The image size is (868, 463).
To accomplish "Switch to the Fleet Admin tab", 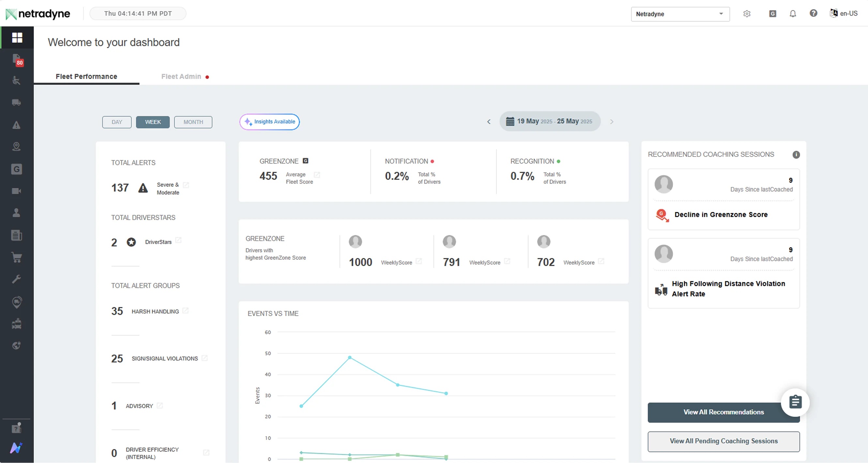I will [x=181, y=76].
